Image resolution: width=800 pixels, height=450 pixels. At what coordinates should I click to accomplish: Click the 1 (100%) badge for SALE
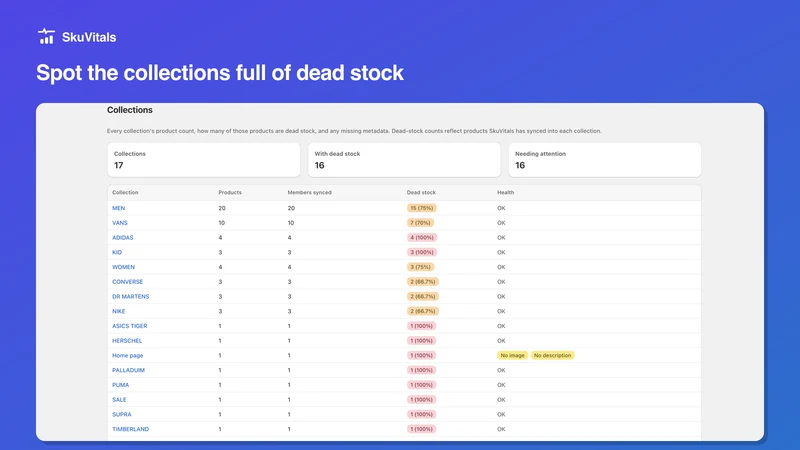421,400
